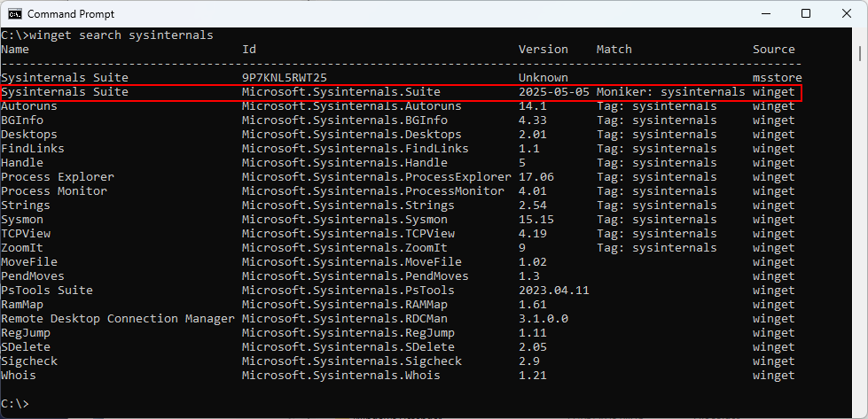Click the Autoruns package name
The width and height of the screenshot is (868, 419).
(29, 106)
